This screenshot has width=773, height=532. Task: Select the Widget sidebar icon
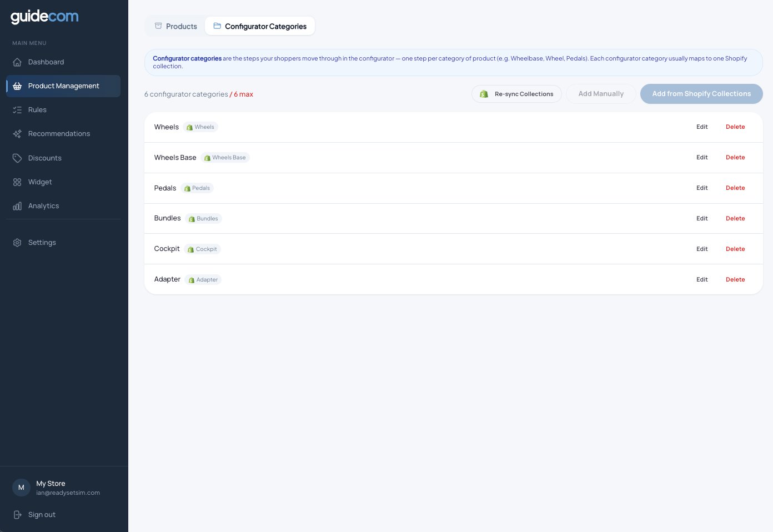click(17, 182)
